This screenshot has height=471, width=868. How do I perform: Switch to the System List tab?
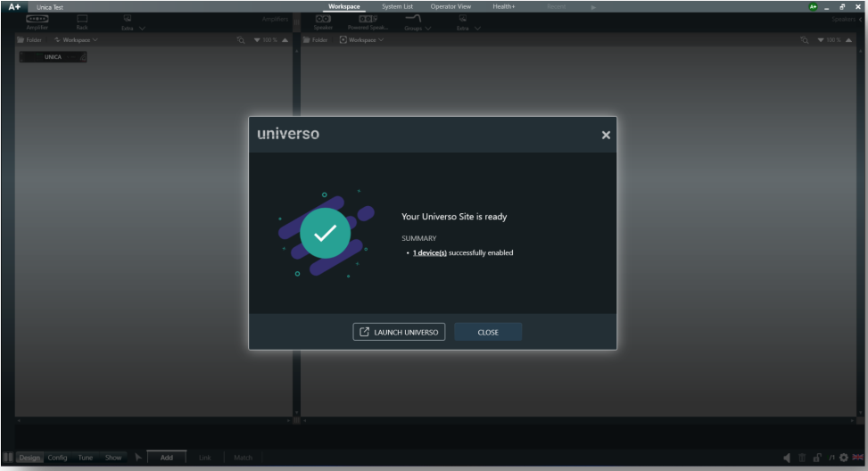pos(397,6)
